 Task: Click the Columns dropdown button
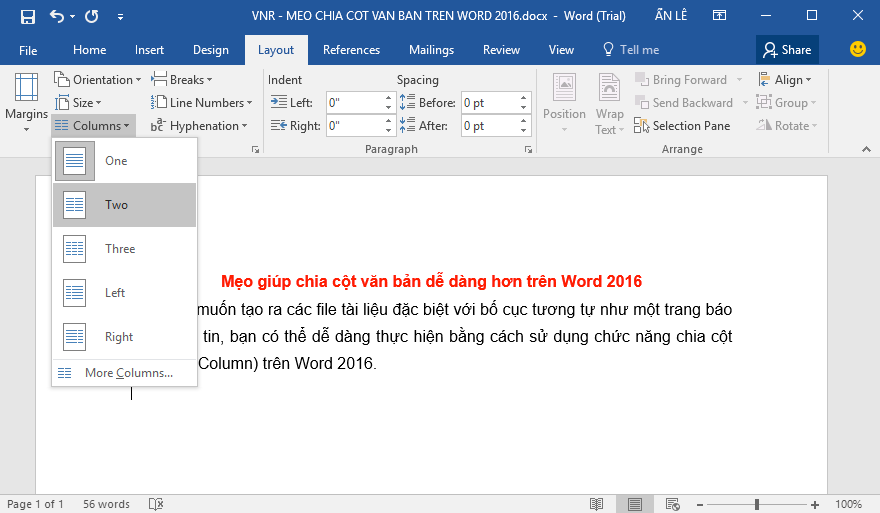[93, 126]
